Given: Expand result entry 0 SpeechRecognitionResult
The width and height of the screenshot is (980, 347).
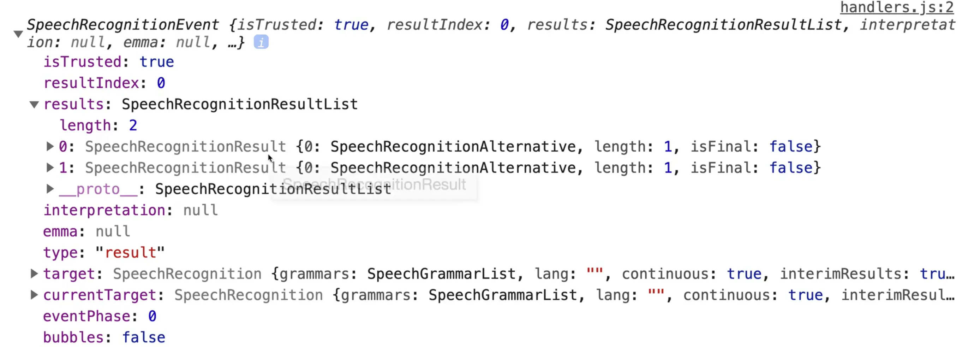Looking at the screenshot, I should click(x=50, y=147).
